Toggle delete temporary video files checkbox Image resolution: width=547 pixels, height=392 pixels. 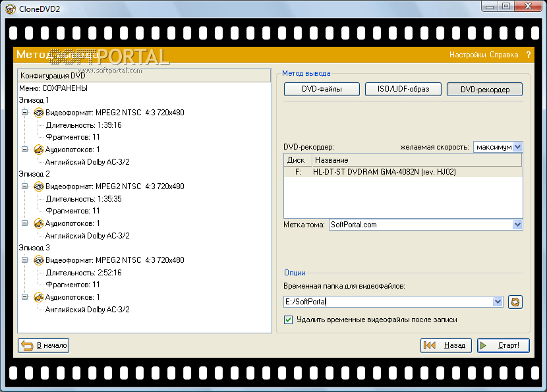pos(288,320)
